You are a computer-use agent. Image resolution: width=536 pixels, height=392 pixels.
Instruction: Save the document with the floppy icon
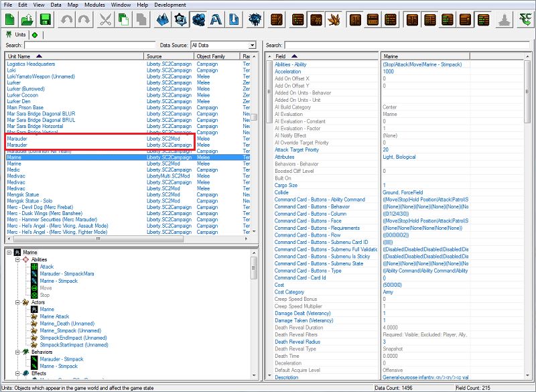(45, 19)
